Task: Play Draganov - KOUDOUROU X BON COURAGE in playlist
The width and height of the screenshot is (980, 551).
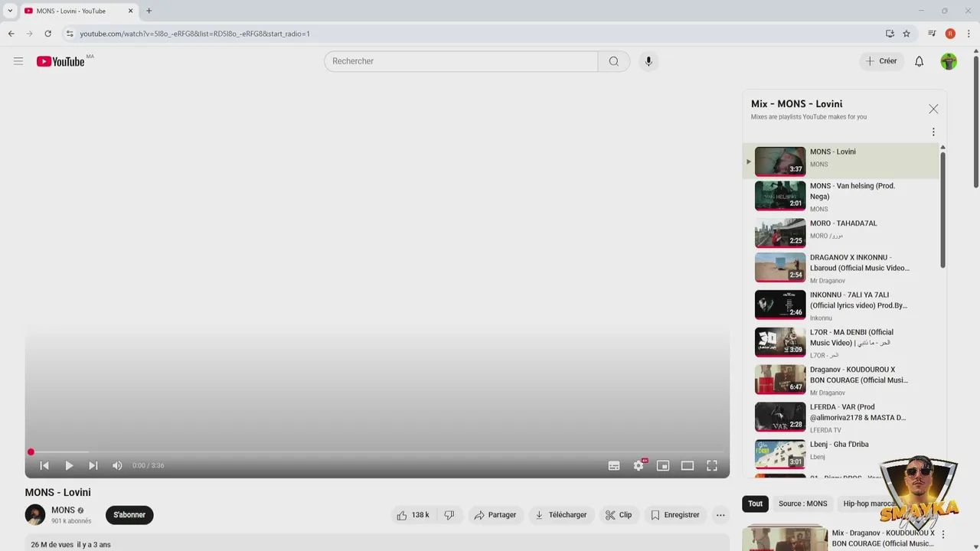Action: pyautogui.click(x=840, y=380)
